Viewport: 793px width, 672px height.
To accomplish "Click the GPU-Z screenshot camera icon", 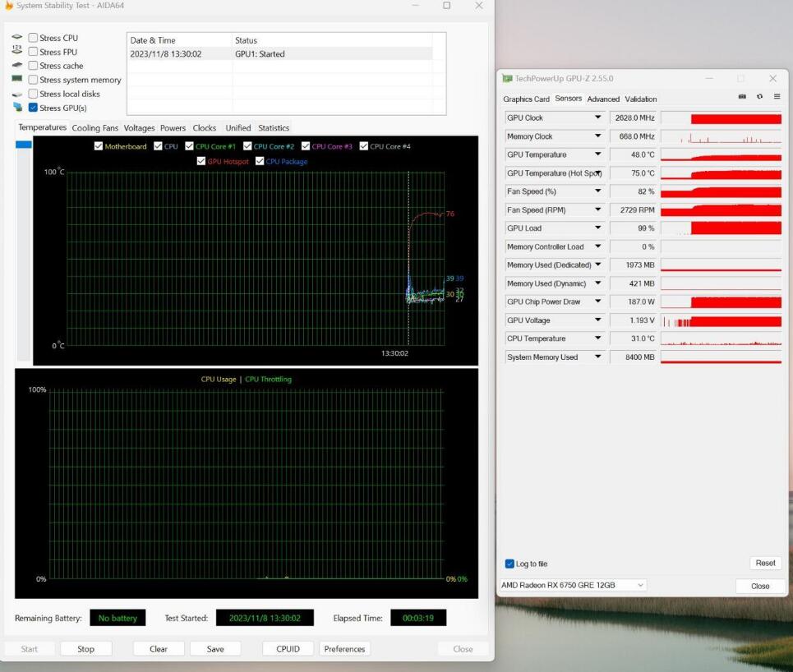I will (742, 97).
